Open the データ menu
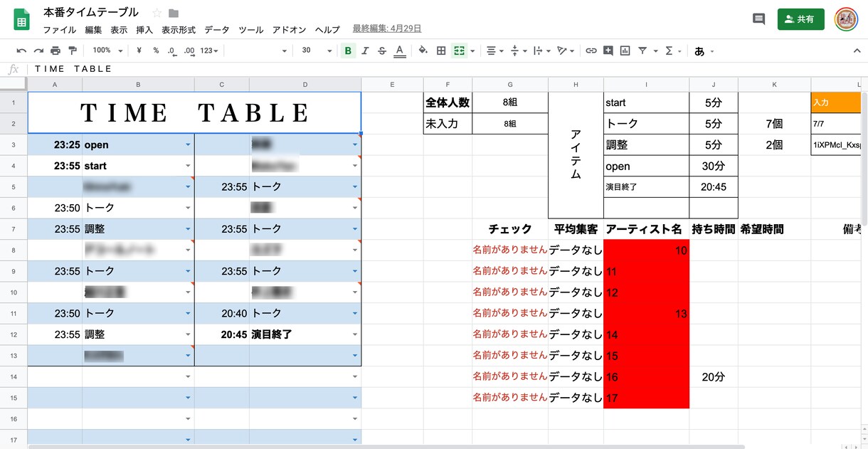The width and height of the screenshot is (868, 449). [217, 30]
